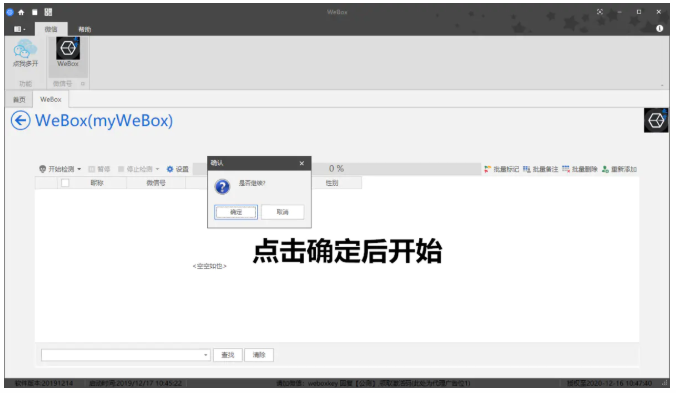Click the 查找 button
Viewport: 676px width, 393px height.
228,355
